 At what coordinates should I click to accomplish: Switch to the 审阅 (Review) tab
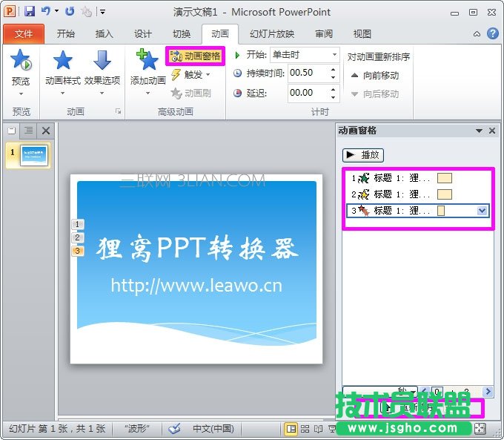click(323, 34)
